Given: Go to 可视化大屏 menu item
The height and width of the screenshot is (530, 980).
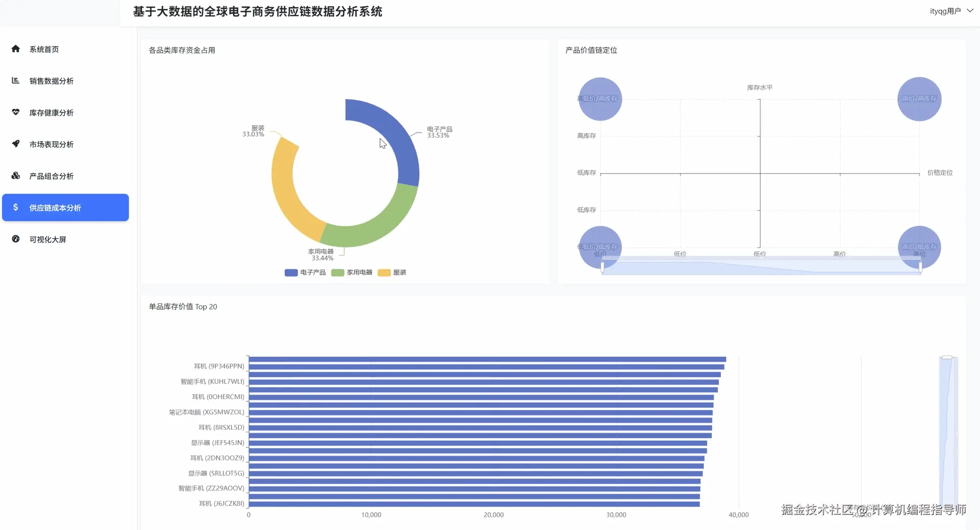Looking at the screenshot, I should click(48, 239).
